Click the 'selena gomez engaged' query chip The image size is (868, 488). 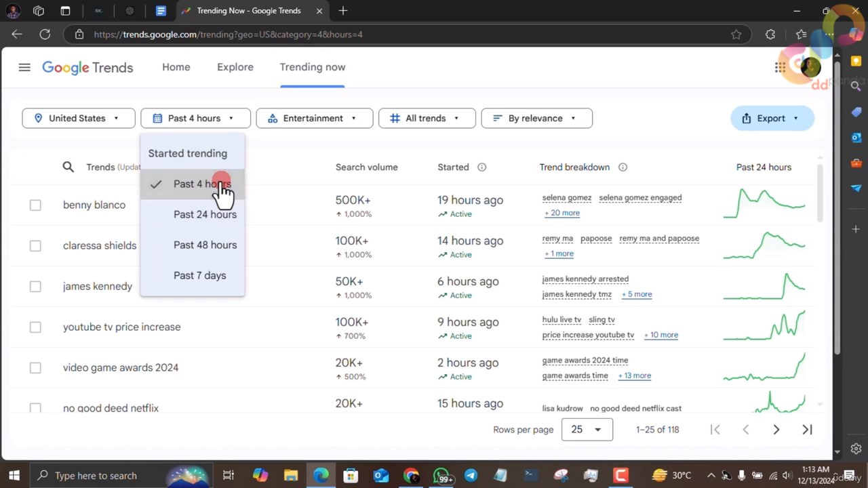[640, 198]
